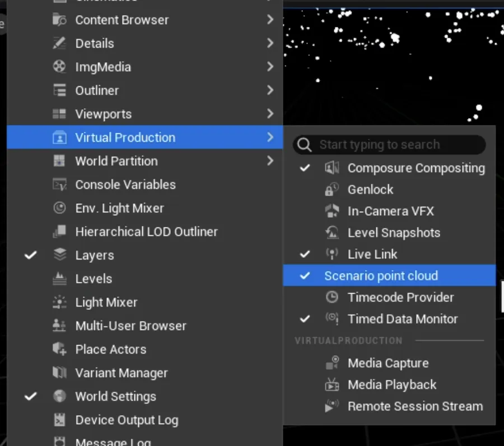Uncheck the Composure Compositing checkmark

coord(305,168)
